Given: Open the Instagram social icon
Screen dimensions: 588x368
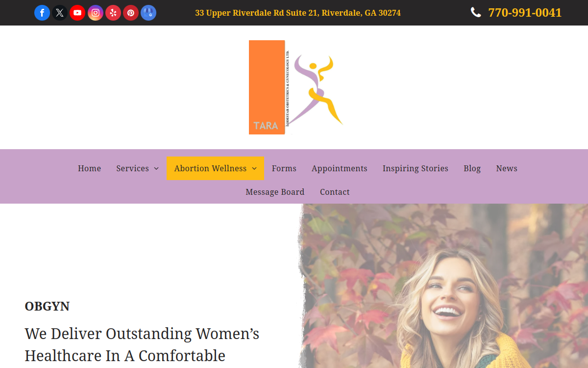Looking at the screenshot, I should click(x=96, y=13).
